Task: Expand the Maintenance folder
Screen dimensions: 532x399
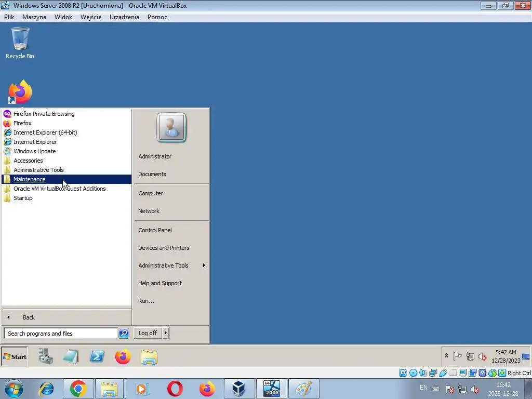Action: click(66, 179)
